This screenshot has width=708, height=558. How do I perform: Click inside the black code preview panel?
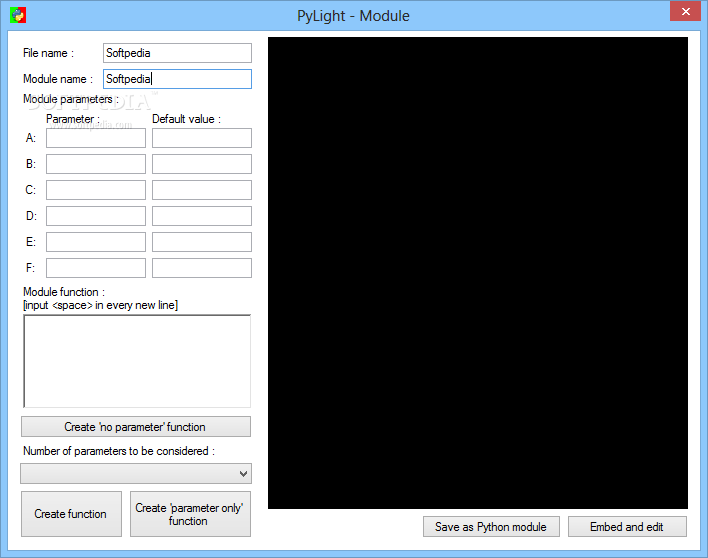pos(478,273)
